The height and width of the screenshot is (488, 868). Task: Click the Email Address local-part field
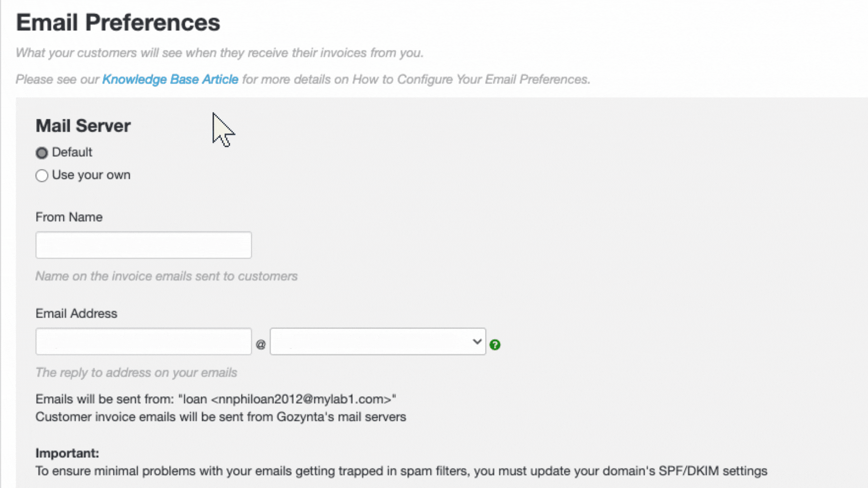pyautogui.click(x=143, y=341)
